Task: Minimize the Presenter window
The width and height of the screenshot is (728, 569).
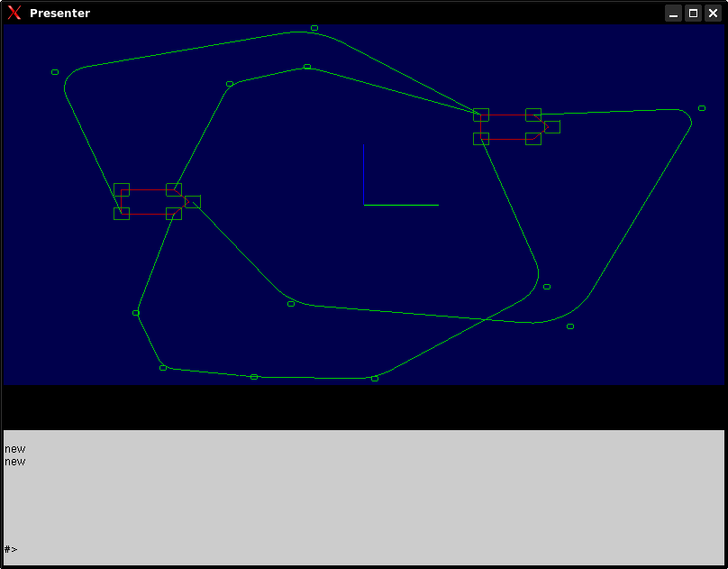Action: [x=673, y=13]
